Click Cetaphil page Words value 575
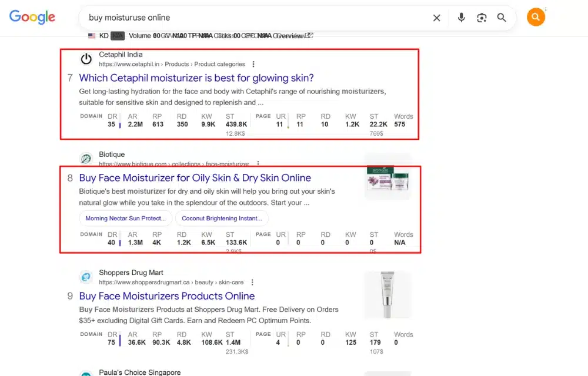588x376 pixels. [400, 125]
